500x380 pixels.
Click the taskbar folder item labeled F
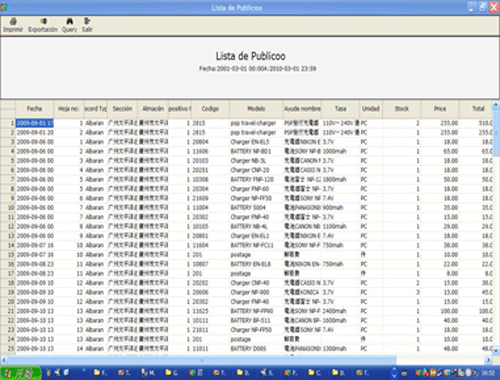[99, 372]
